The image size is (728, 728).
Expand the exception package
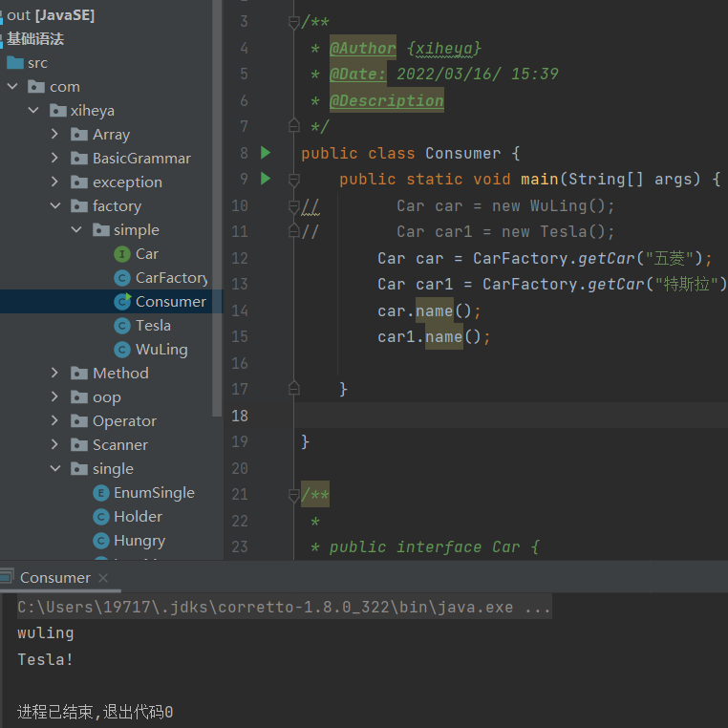tap(54, 182)
